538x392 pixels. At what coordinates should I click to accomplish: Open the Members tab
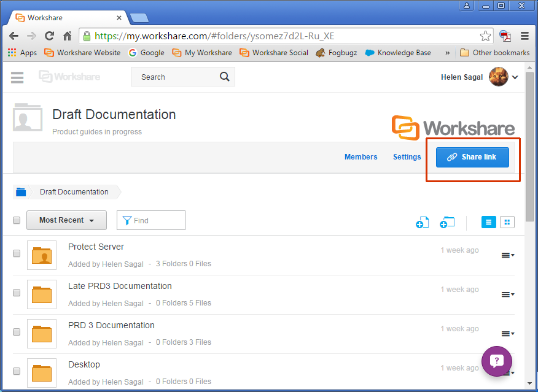tap(361, 157)
